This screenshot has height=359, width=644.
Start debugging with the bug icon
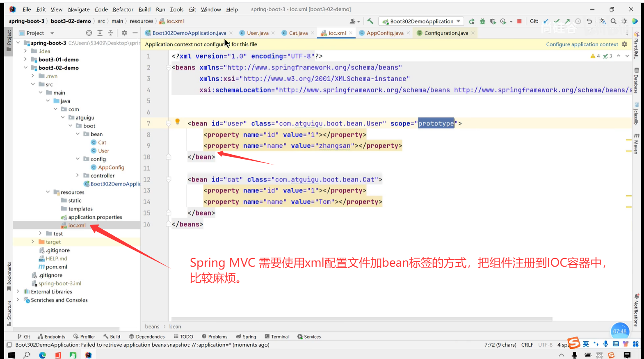[x=482, y=21]
